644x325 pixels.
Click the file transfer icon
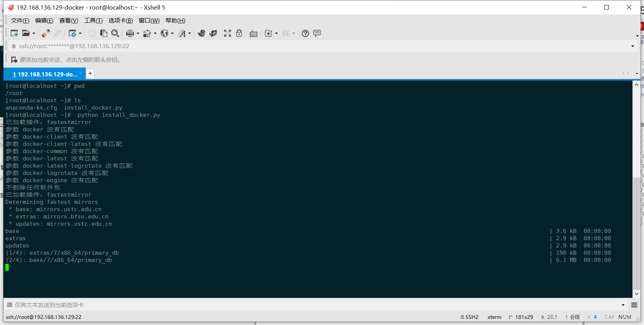147,33
